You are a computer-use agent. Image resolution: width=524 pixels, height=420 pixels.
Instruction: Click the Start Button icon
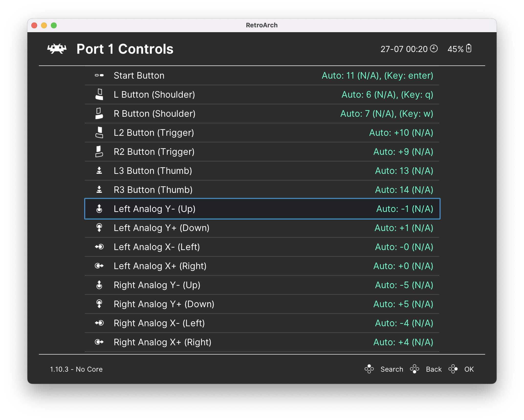tap(99, 75)
